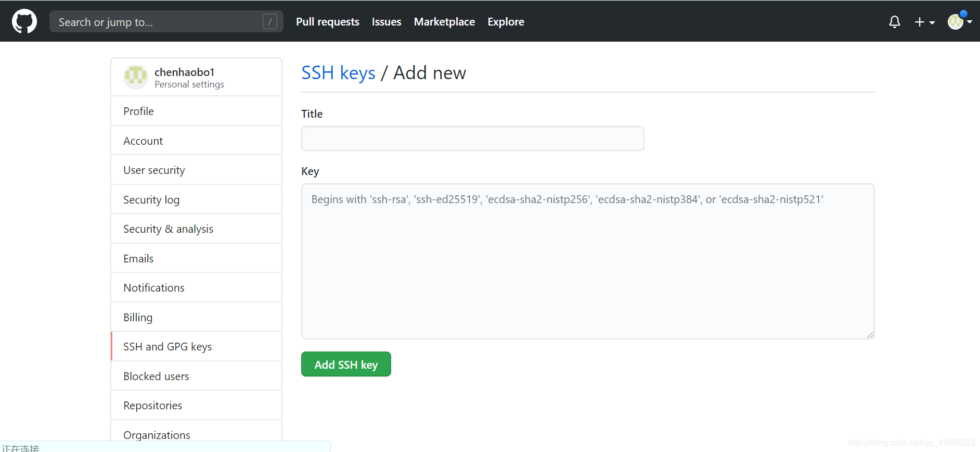The image size is (980, 452).
Task: Open Issues in top navigation
Action: point(386,22)
